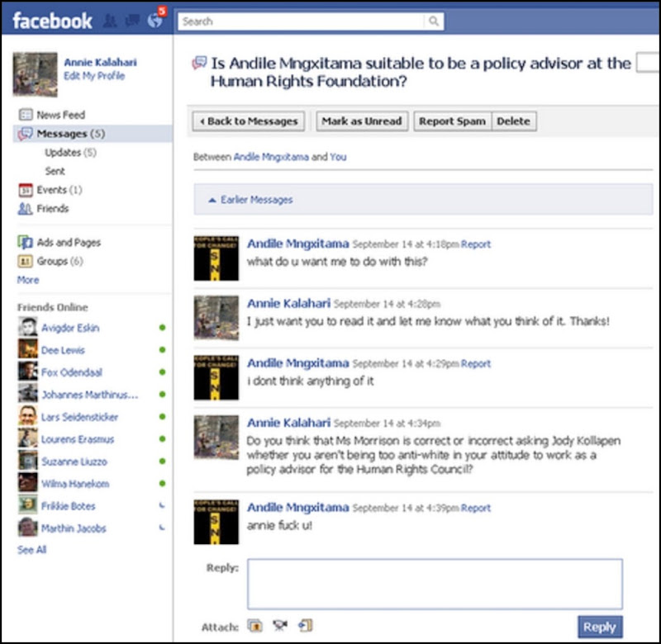The height and width of the screenshot is (644, 661).
Task: Click Annie Kalahari name on 4:28pm message
Action: [x=288, y=303]
